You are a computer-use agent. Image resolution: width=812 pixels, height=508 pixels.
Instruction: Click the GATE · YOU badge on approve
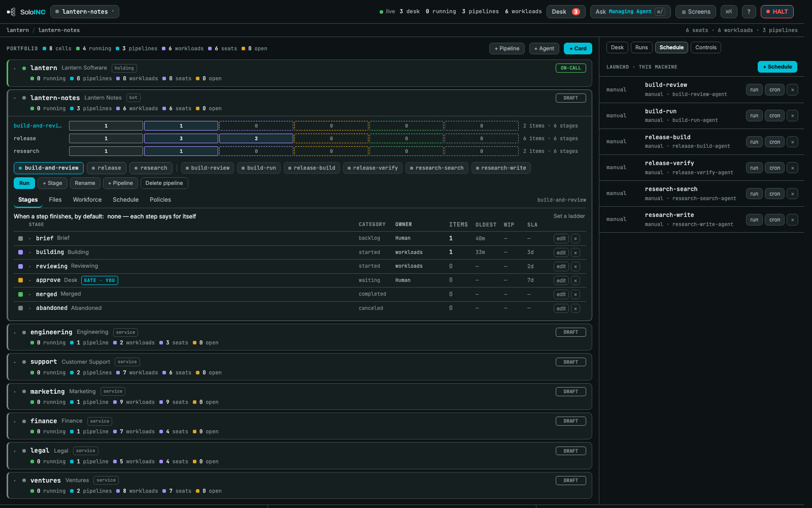99,280
